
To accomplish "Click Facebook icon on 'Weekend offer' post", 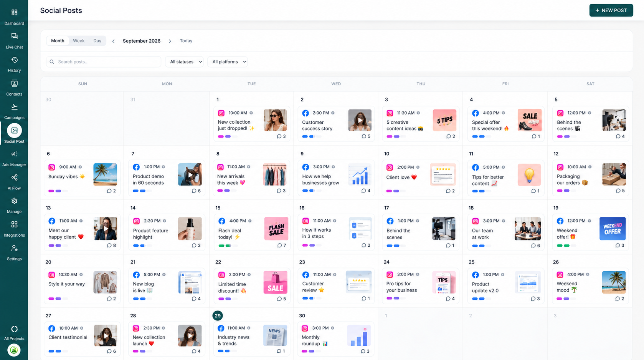I will (560, 221).
